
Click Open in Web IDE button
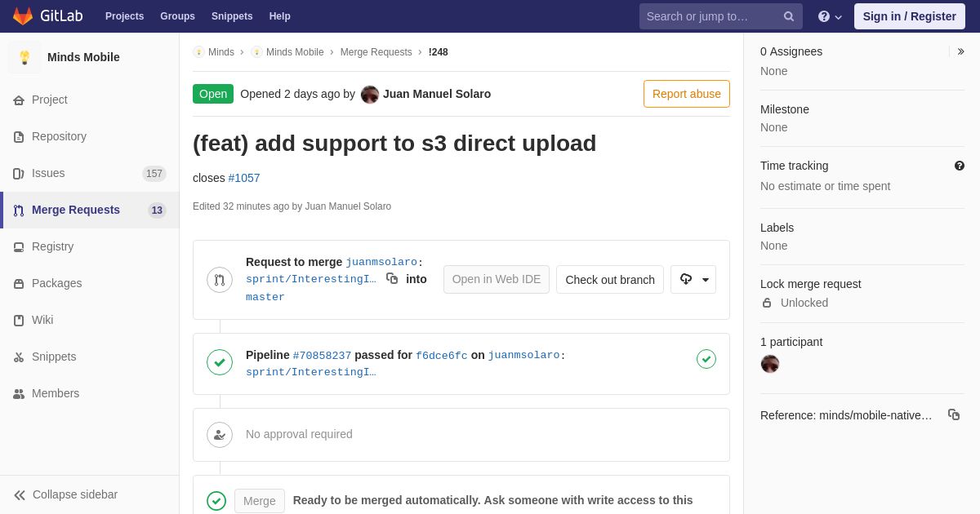(x=497, y=280)
